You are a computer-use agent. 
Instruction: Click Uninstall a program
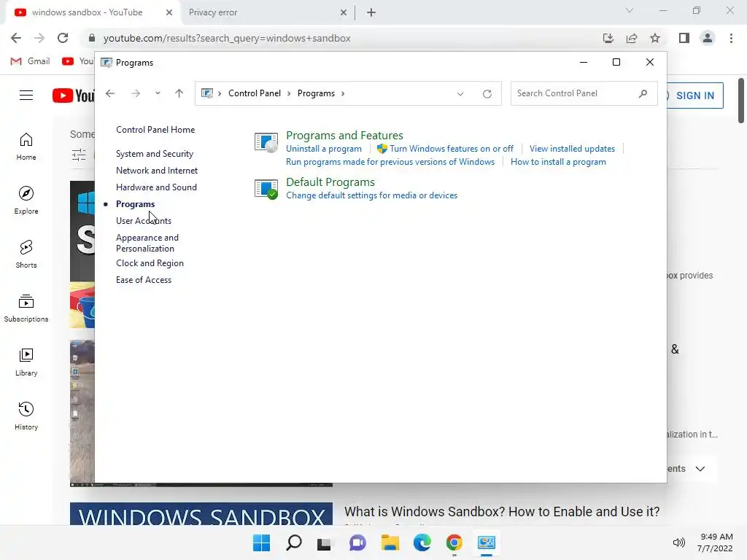(x=323, y=149)
